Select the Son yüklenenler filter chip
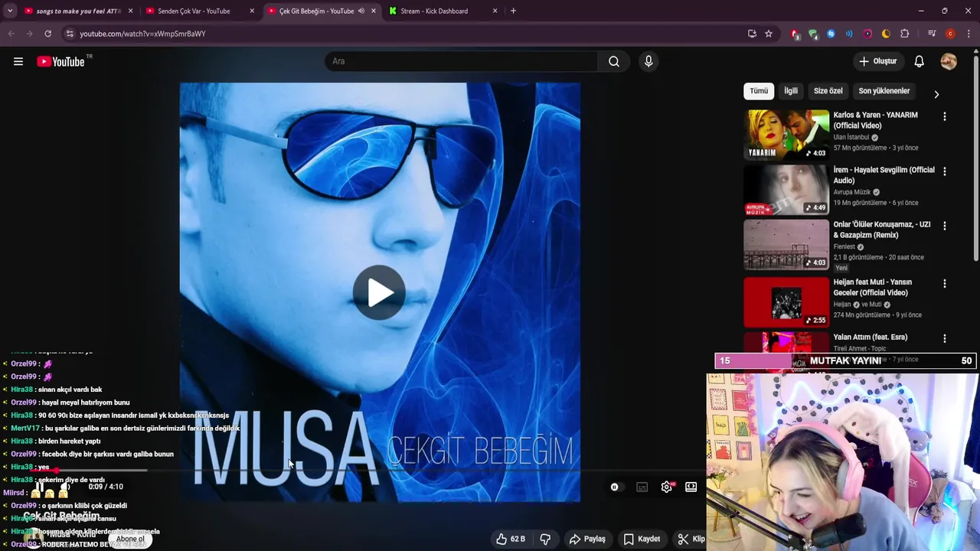The height and width of the screenshot is (551, 980). coord(884,91)
